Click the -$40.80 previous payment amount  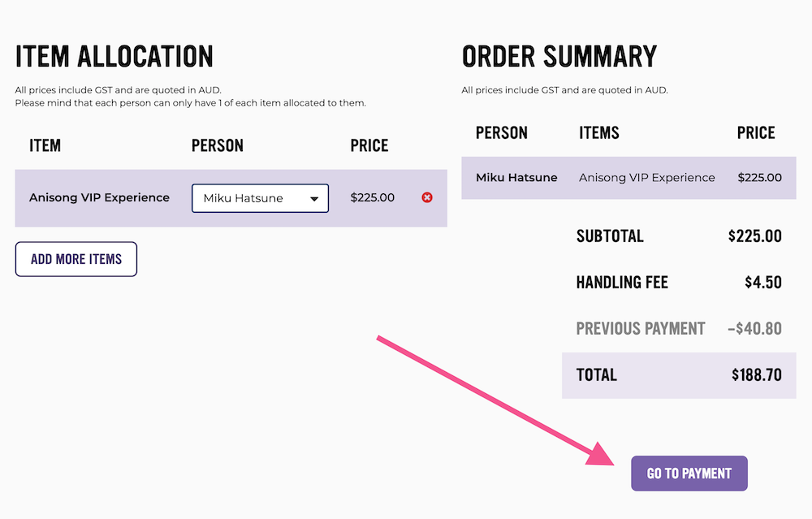pyautogui.click(x=754, y=328)
